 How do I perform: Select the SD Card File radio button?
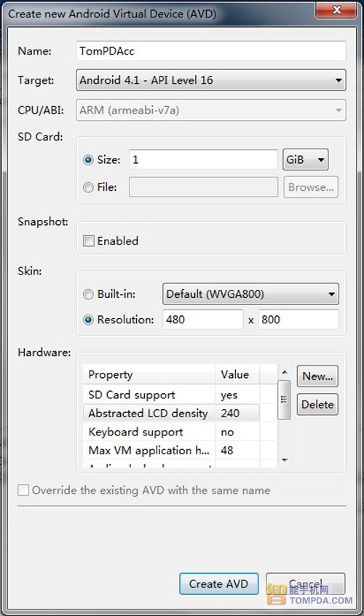pos(88,187)
